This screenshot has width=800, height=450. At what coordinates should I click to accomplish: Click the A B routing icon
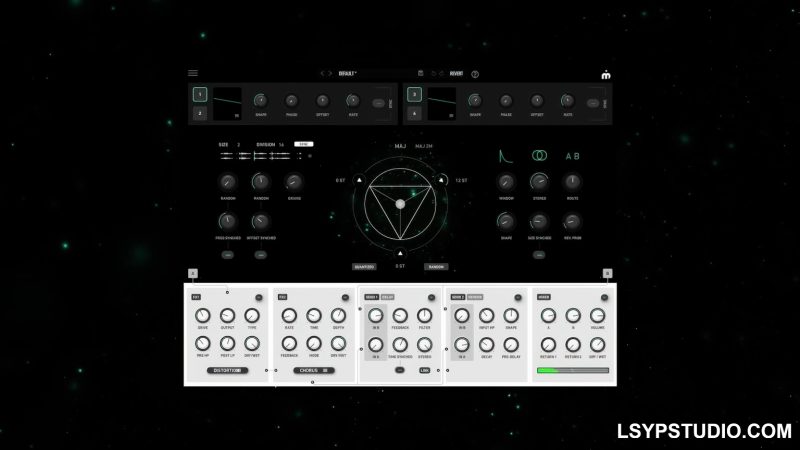[572, 156]
